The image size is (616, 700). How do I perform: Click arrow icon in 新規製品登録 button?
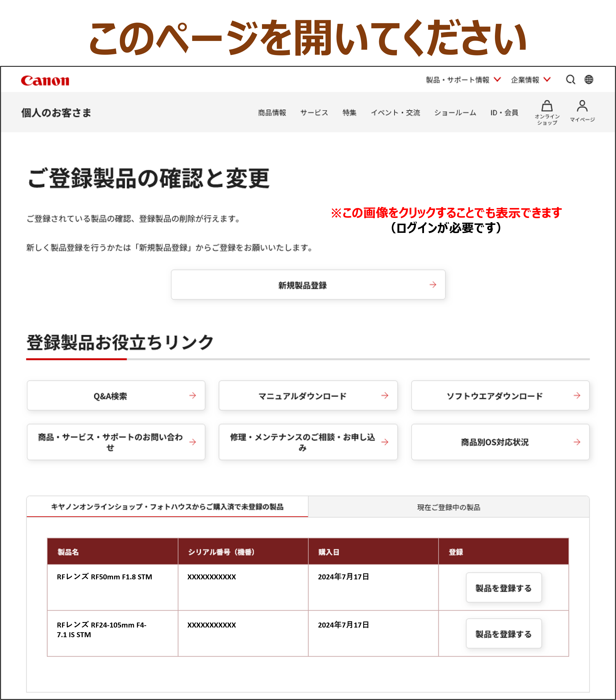click(433, 284)
